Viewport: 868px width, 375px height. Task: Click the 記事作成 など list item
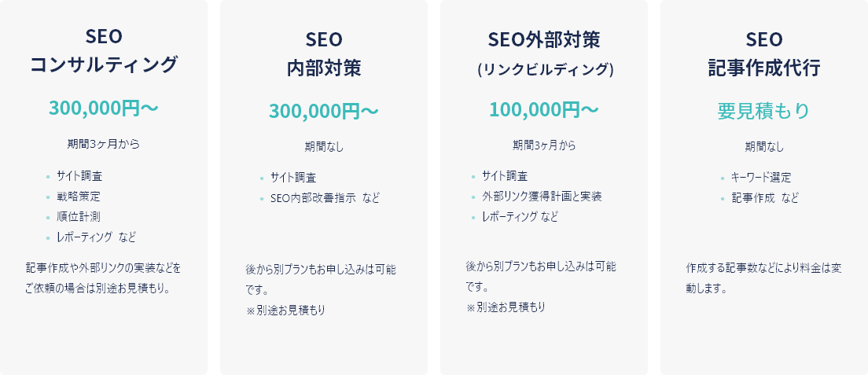click(765, 197)
